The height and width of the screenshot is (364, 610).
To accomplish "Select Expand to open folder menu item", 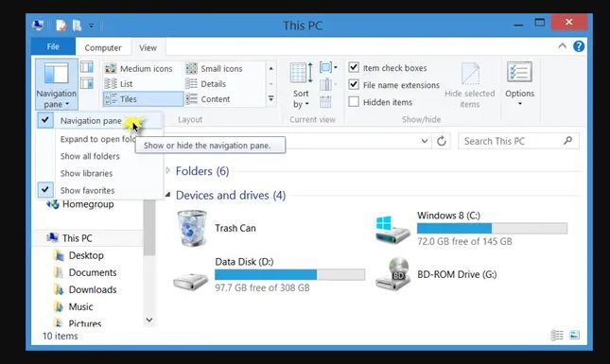I will click(x=99, y=139).
